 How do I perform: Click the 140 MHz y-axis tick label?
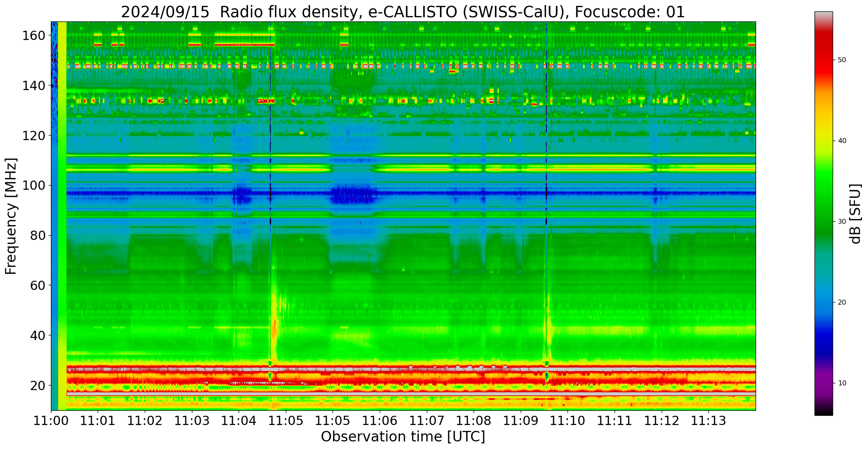pos(34,86)
